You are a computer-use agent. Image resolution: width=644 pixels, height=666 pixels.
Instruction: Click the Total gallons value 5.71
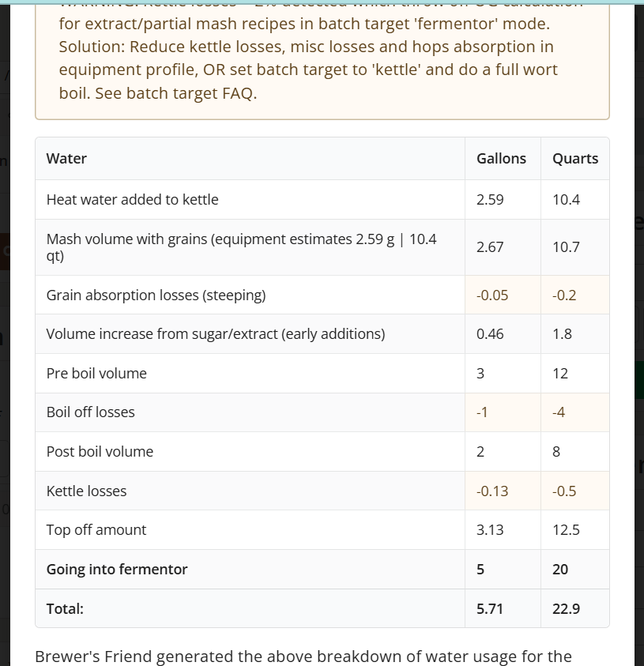coord(489,608)
